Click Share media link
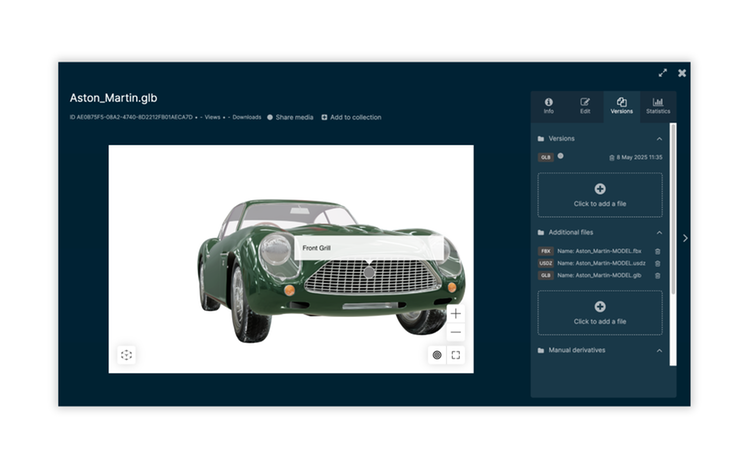Viewport: 750px width, 469px height. pos(290,117)
